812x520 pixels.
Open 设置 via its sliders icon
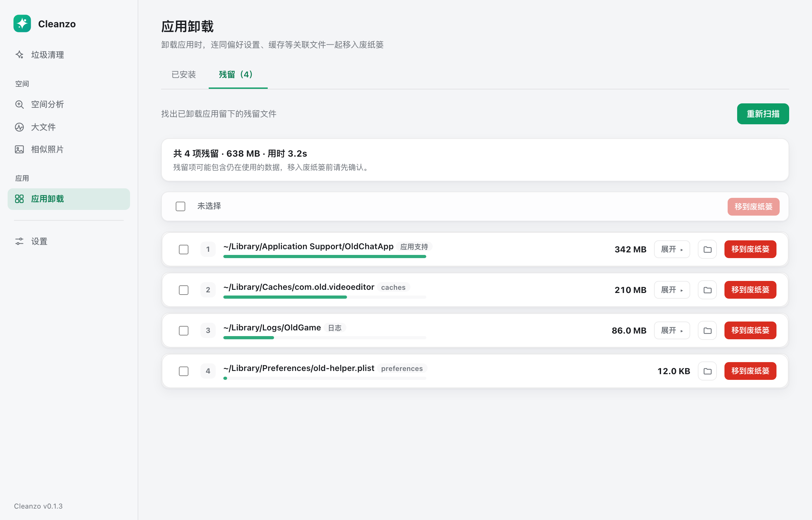[19, 241]
